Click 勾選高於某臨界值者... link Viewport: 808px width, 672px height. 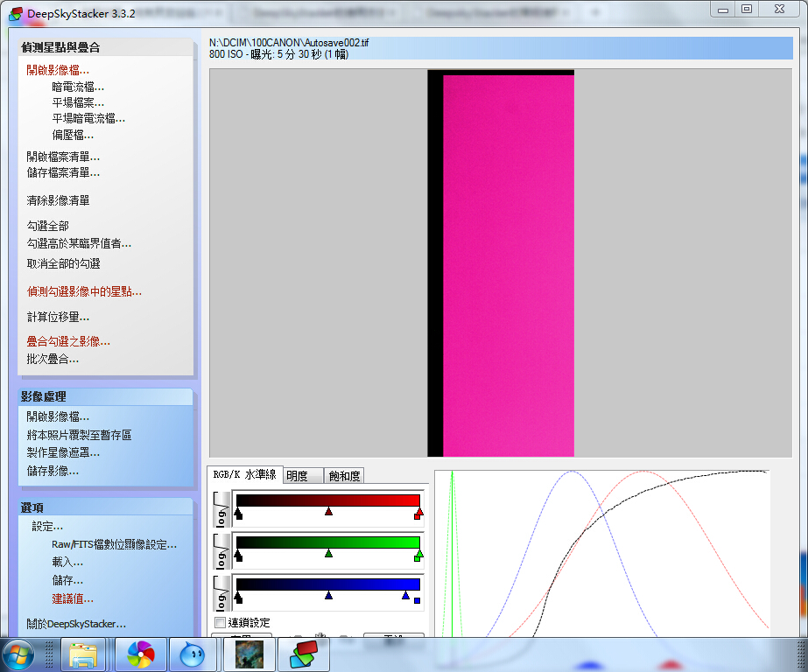(x=79, y=243)
